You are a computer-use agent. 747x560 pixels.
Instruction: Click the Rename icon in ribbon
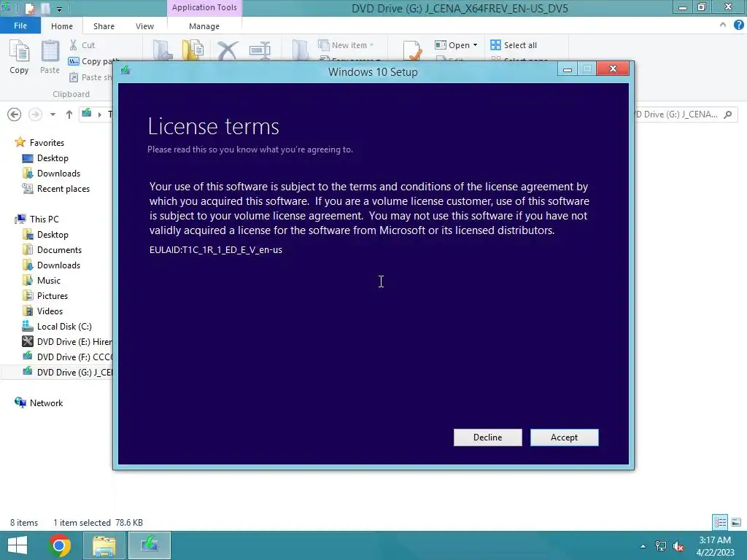(260, 50)
